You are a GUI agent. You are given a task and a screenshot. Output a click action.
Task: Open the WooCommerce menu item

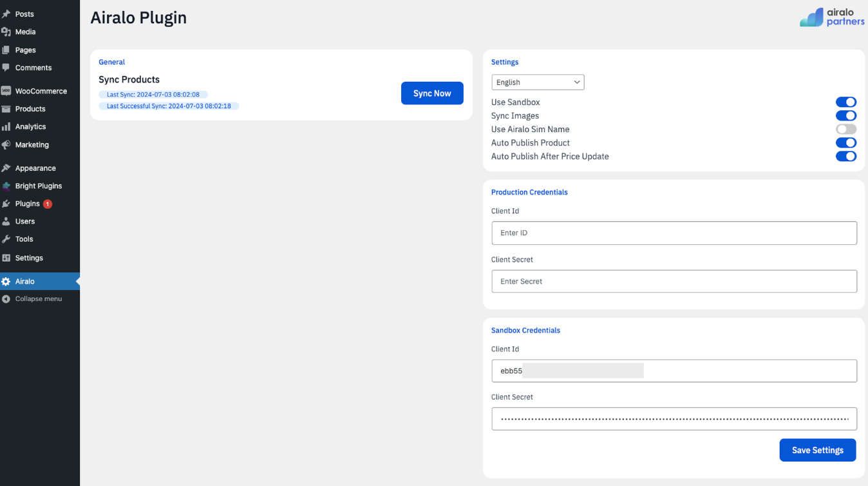point(40,91)
